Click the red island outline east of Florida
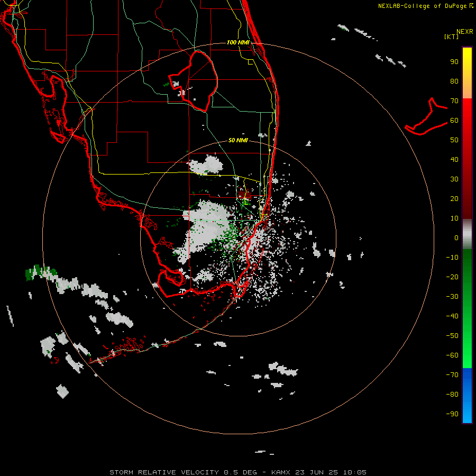Viewport: 476px width, 476px height. point(426,117)
